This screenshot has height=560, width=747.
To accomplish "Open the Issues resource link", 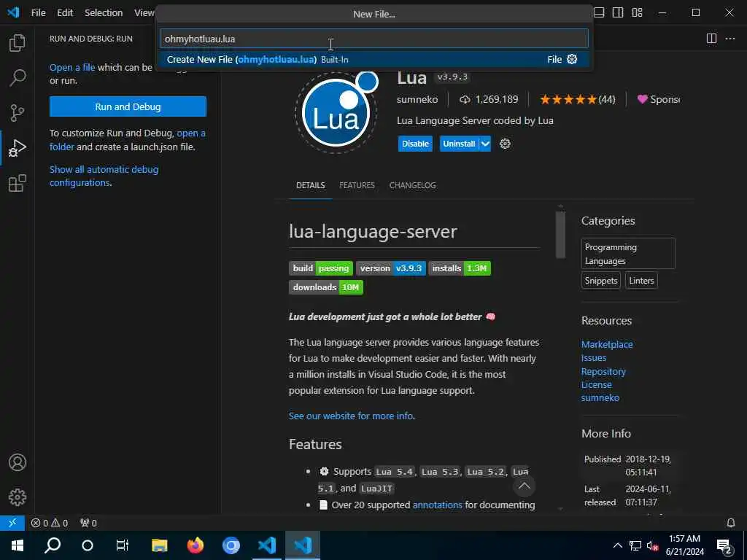I will [594, 357].
